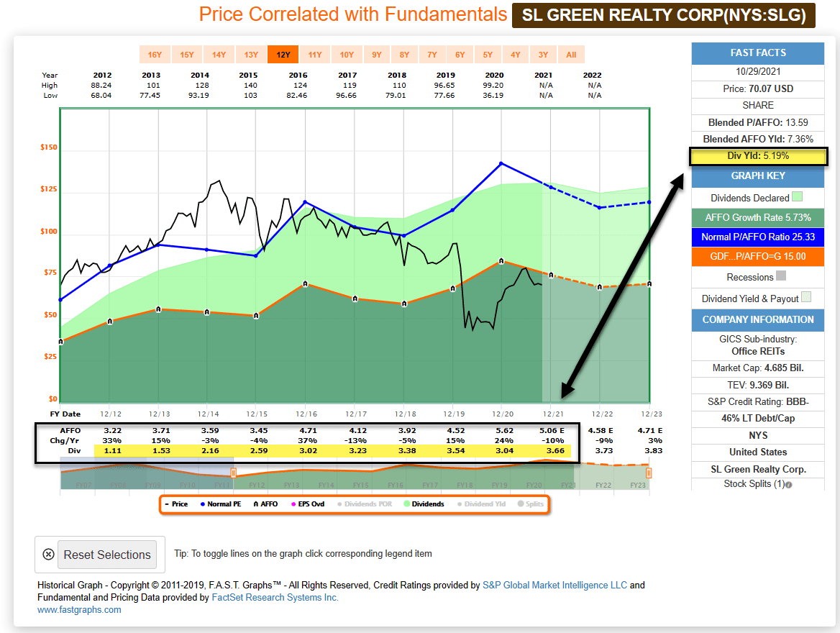Screen dimensions: 840x633
Task: Select the 16Y time range tab
Action: tap(155, 55)
